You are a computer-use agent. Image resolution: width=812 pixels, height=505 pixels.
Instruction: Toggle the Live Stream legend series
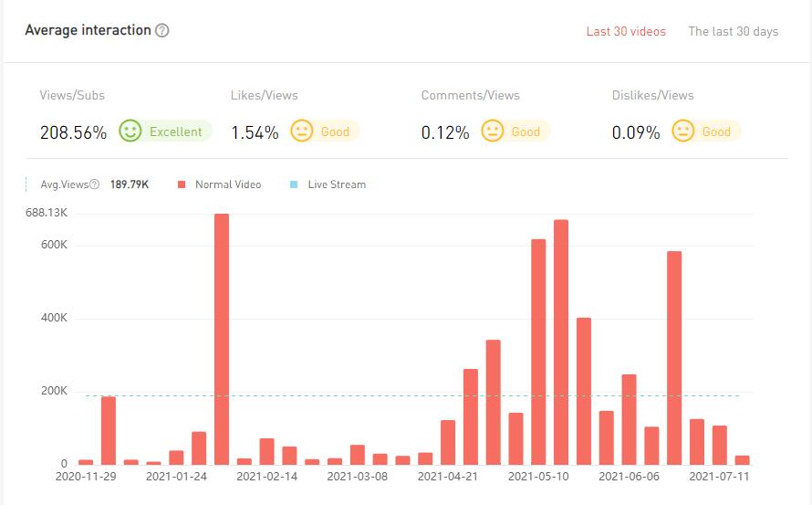336,184
